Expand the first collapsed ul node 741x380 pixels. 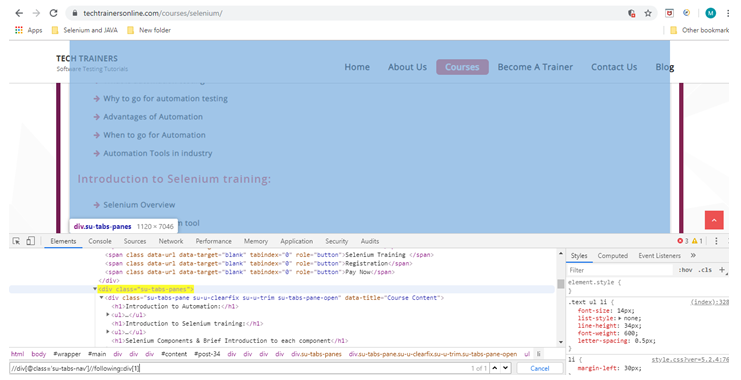tap(108, 315)
